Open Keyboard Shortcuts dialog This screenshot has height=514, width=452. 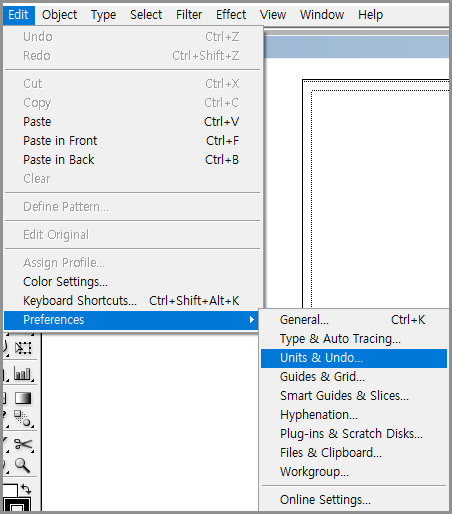coord(131,301)
